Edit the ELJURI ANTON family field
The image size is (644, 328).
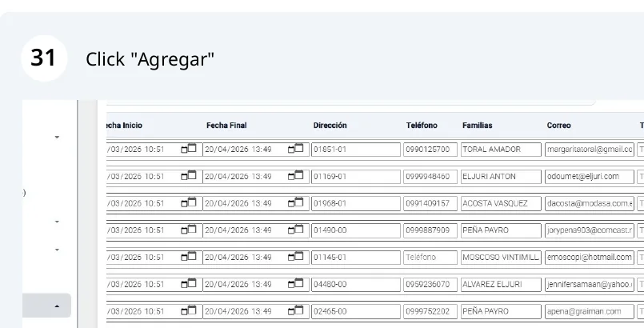(501, 177)
